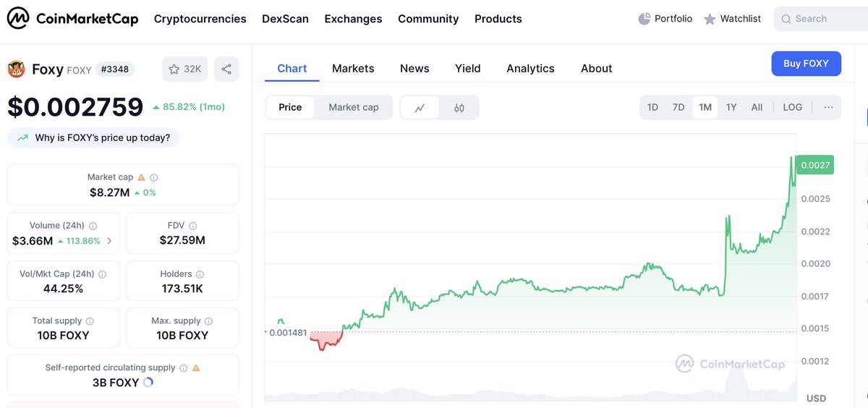Viewport: 868px width, 408px height.
Task: Click the Market cap info icon
Action: click(x=154, y=177)
